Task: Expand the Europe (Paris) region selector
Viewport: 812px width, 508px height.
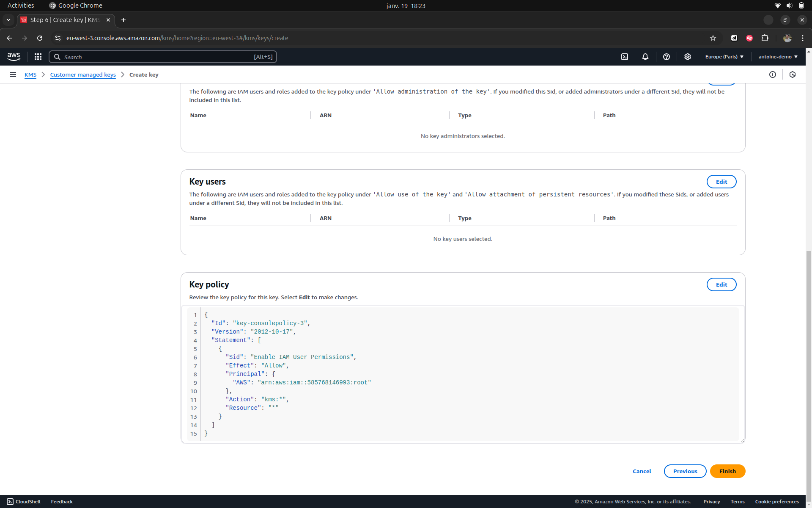Action: pos(724,57)
